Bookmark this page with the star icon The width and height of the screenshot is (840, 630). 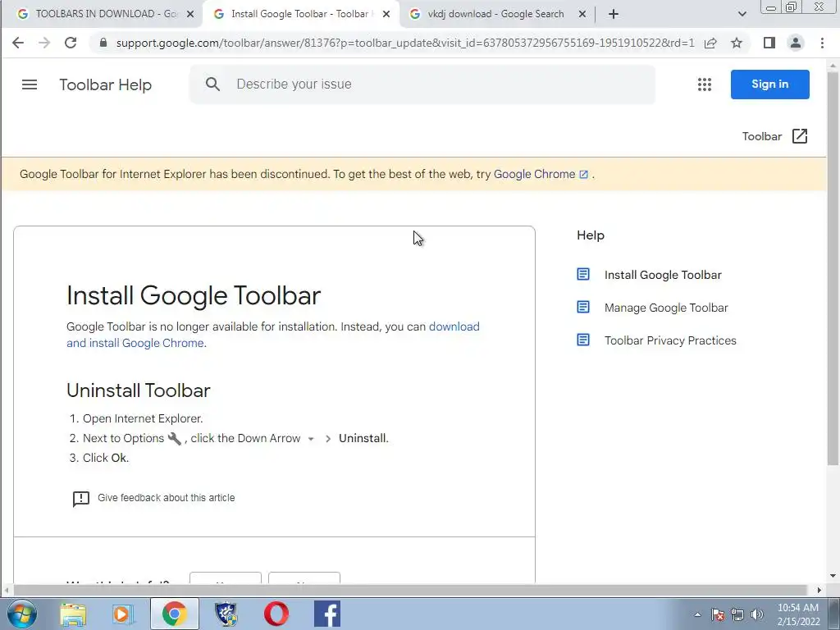point(737,43)
